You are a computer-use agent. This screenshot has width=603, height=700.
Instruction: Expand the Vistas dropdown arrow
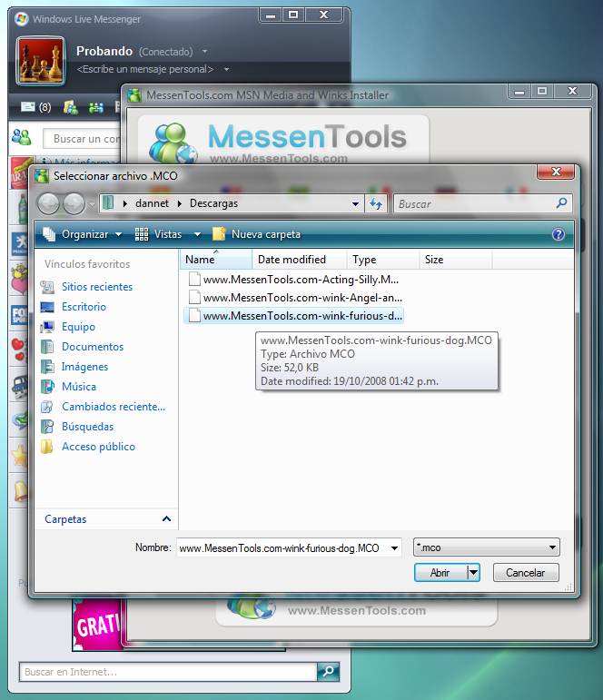tap(197, 234)
